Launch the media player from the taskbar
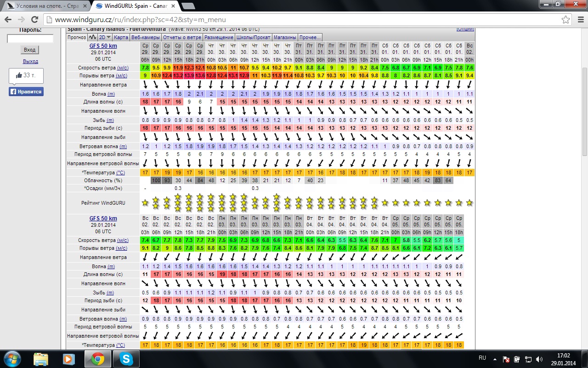 pos(69,359)
